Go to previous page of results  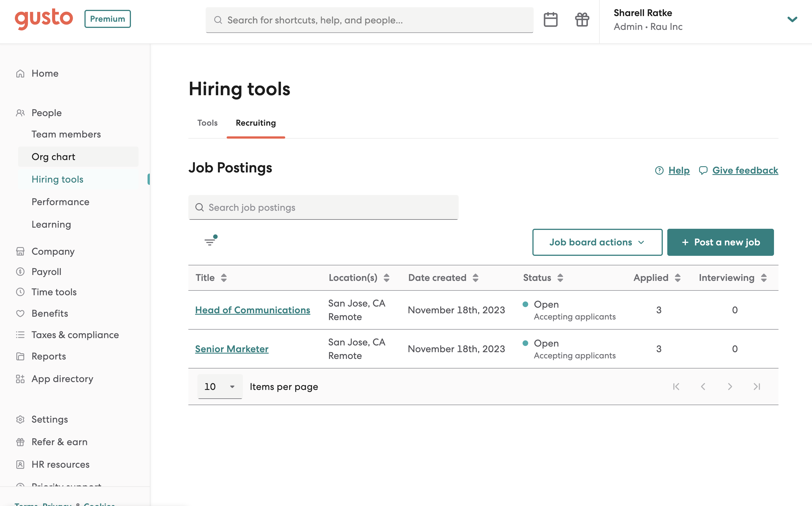(703, 387)
